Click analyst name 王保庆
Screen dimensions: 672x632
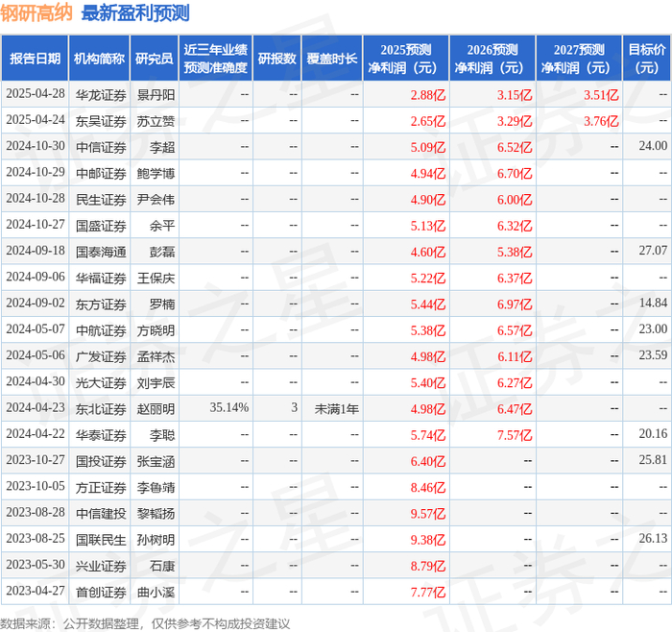click(x=156, y=278)
